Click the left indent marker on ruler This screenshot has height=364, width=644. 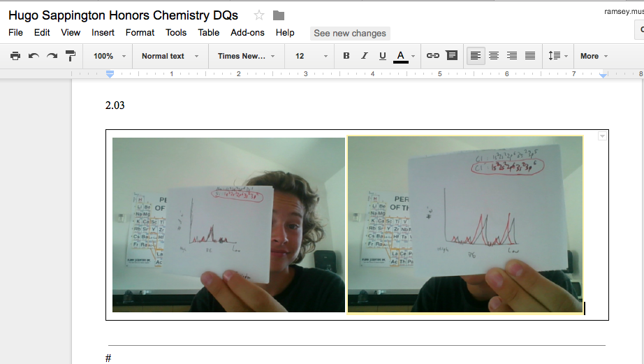110,74
